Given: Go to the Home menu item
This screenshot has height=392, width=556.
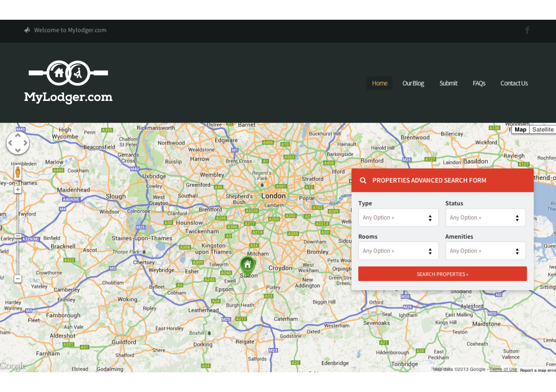Looking at the screenshot, I should tap(380, 83).
